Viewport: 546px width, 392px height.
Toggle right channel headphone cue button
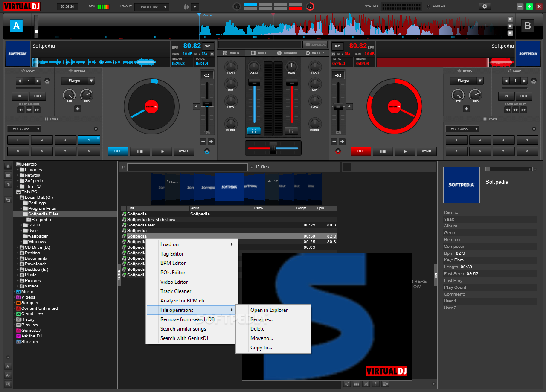291,131
